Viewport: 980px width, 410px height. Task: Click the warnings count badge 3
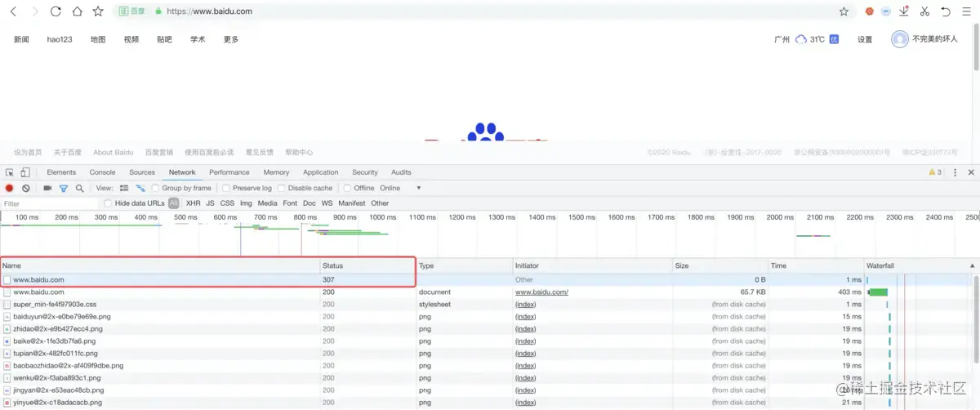coord(935,172)
